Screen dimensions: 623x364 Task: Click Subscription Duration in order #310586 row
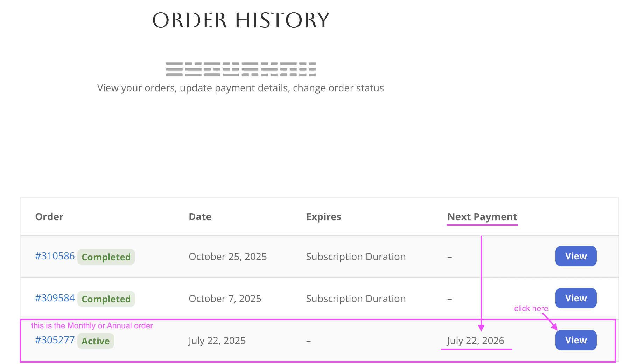click(x=356, y=257)
